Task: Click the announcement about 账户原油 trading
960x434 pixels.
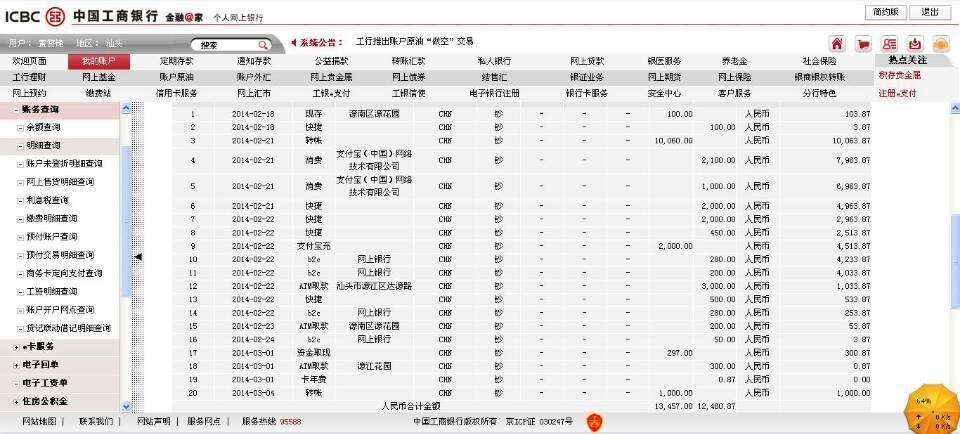Action: click(x=414, y=42)
